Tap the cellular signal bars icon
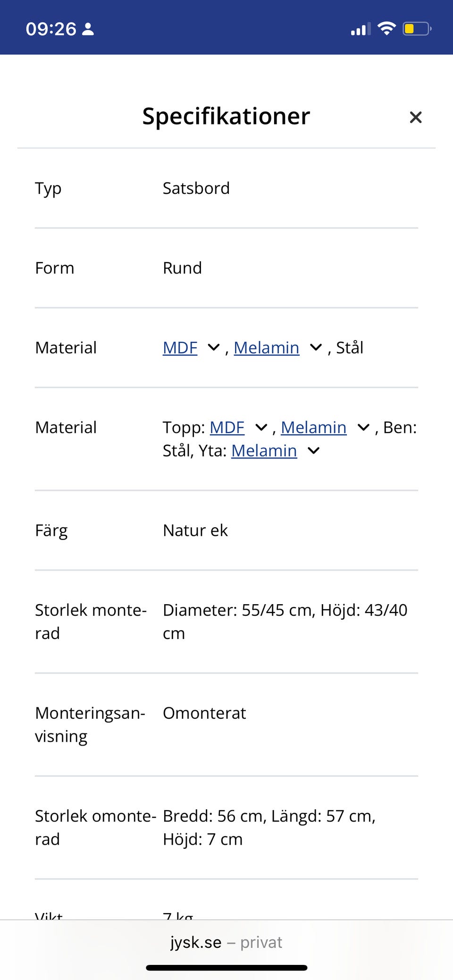 coord(361,29)
